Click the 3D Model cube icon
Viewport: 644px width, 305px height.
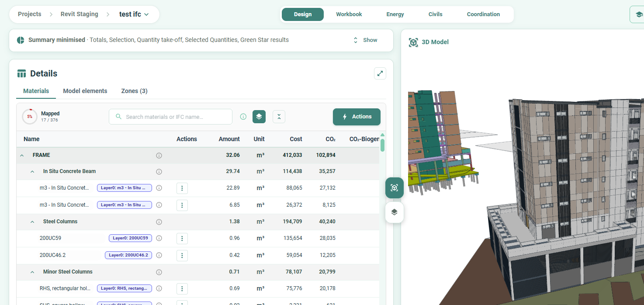[x=413, y=42]
